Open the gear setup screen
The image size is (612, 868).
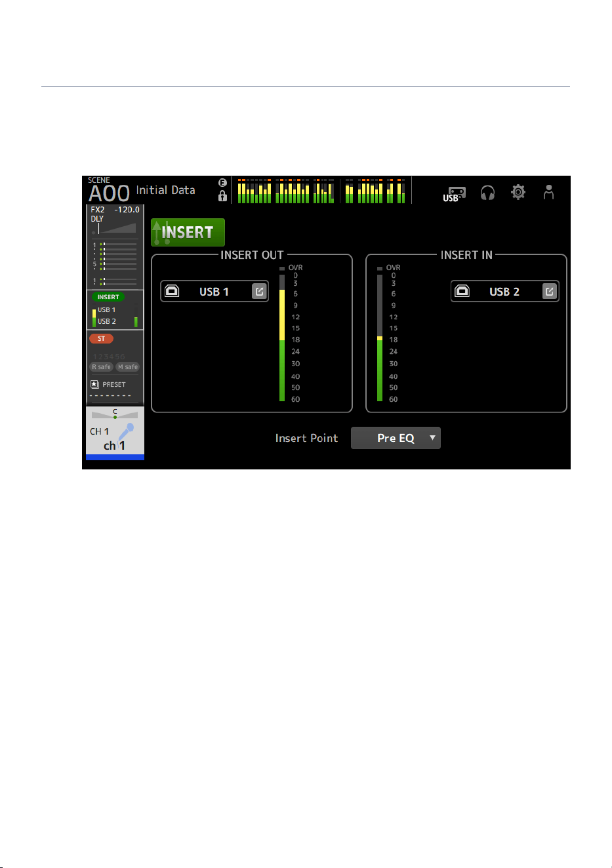pos(518,192)
